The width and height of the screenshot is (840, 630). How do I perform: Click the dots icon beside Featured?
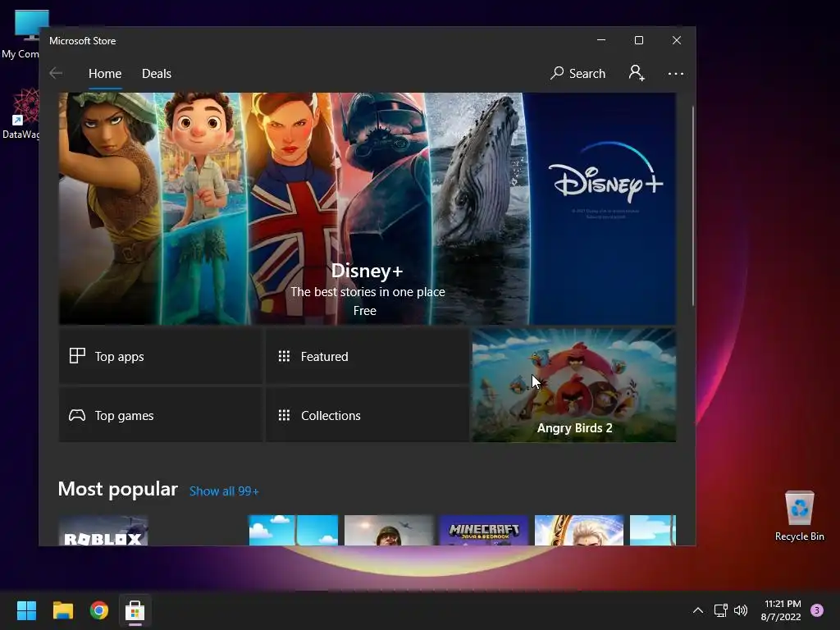click(284, 356)
